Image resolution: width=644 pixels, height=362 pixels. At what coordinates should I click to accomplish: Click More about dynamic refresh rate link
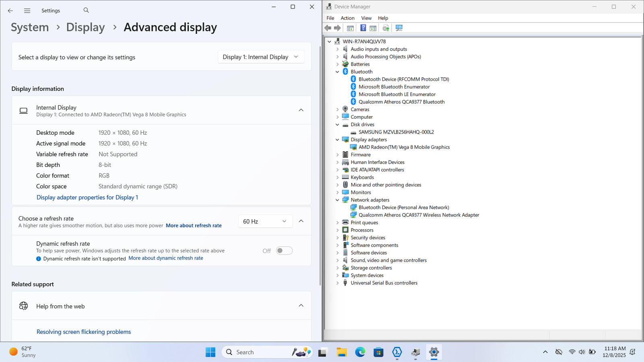[166, 258]
